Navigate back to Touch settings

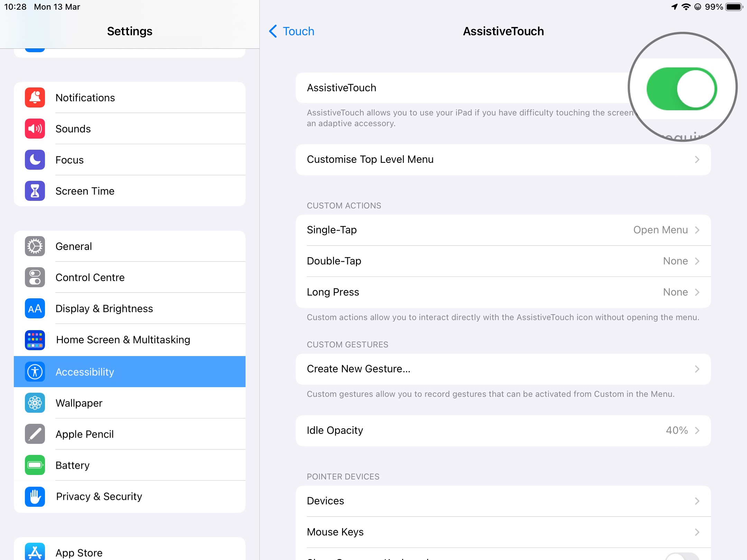coord(291,31)
